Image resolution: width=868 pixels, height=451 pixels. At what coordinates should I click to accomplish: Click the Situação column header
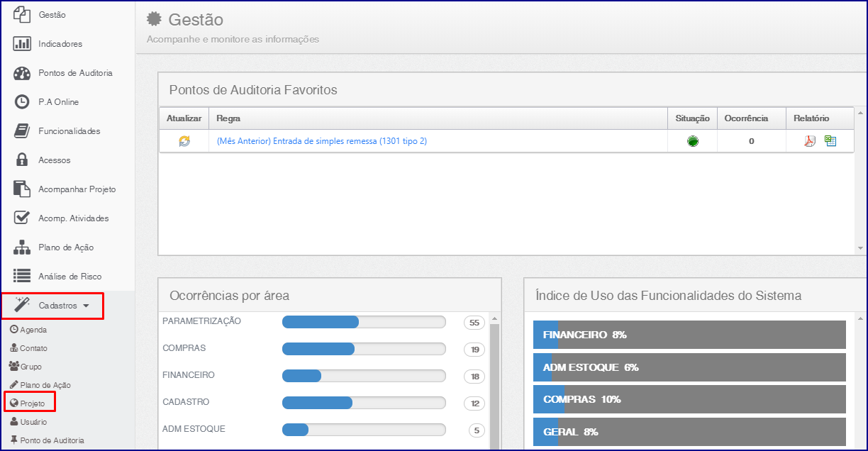pyautogui.click(x=692, y=118)
